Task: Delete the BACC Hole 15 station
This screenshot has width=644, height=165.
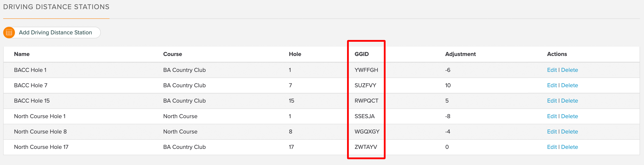Action: [x=569, y=101]
